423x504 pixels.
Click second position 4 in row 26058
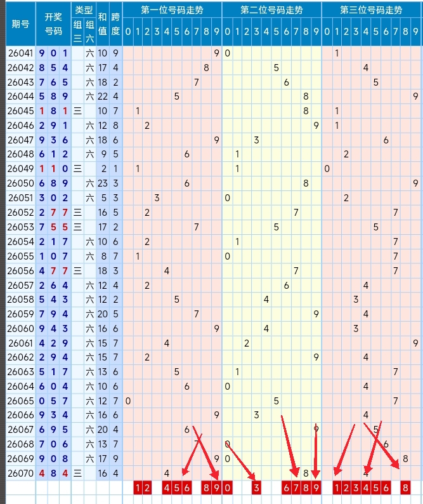click(x=266, y=299)
